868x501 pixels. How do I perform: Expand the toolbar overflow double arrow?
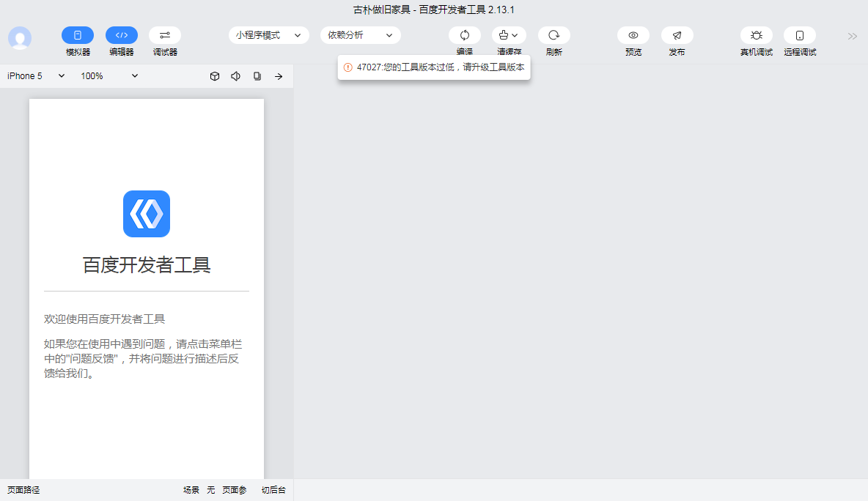[853, 37]
